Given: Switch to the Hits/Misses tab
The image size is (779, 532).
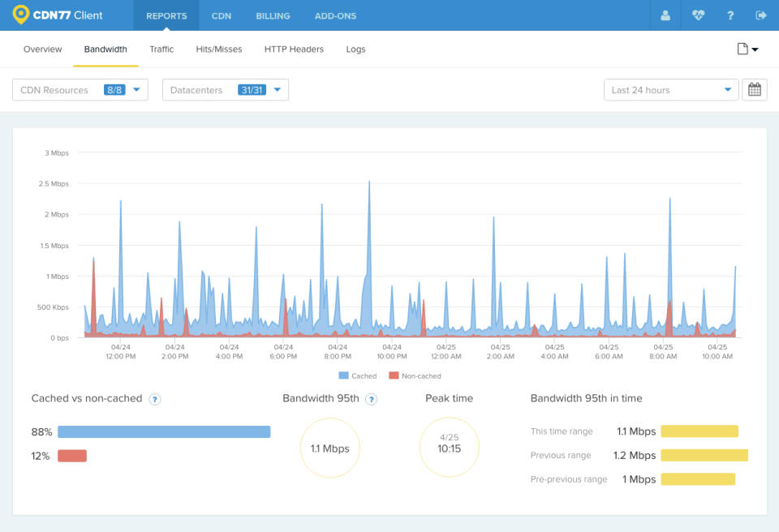Looking at the screenshot, I should 218,49.
